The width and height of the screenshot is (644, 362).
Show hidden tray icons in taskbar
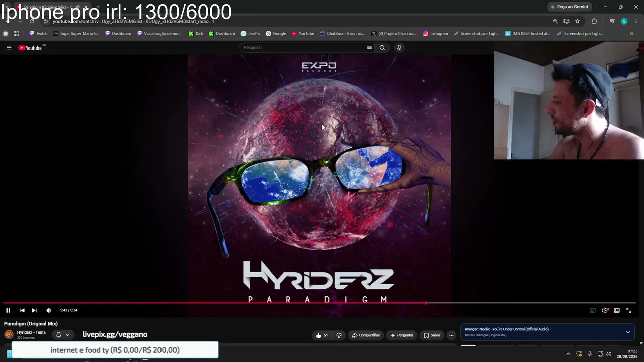coord(568,354)
